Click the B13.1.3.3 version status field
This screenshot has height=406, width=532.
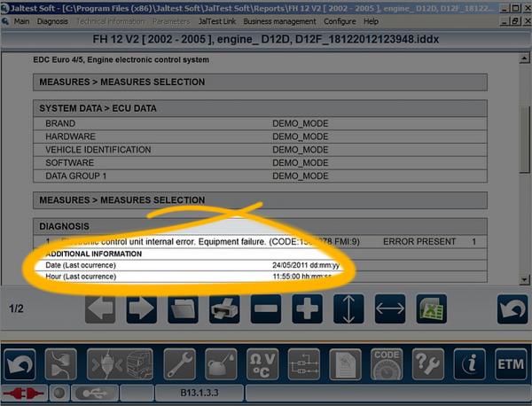[199, 394]
